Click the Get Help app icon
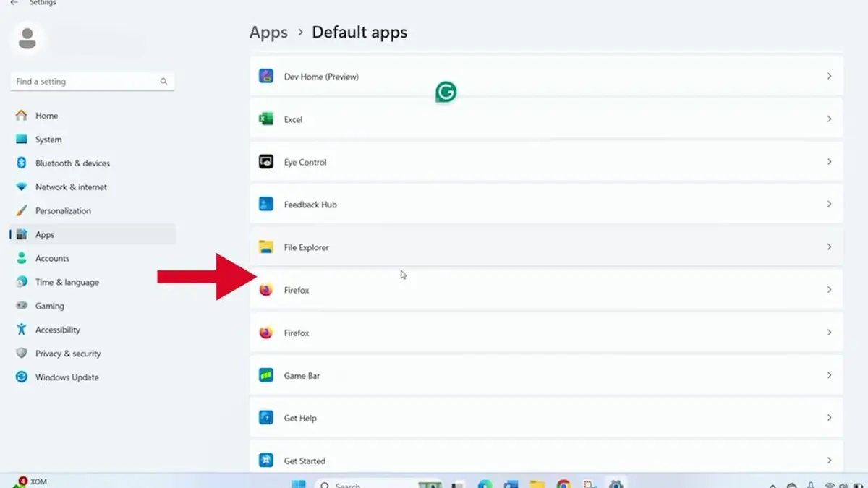The image size is (868, 488). pyautogui.click(x=266, y=418)
